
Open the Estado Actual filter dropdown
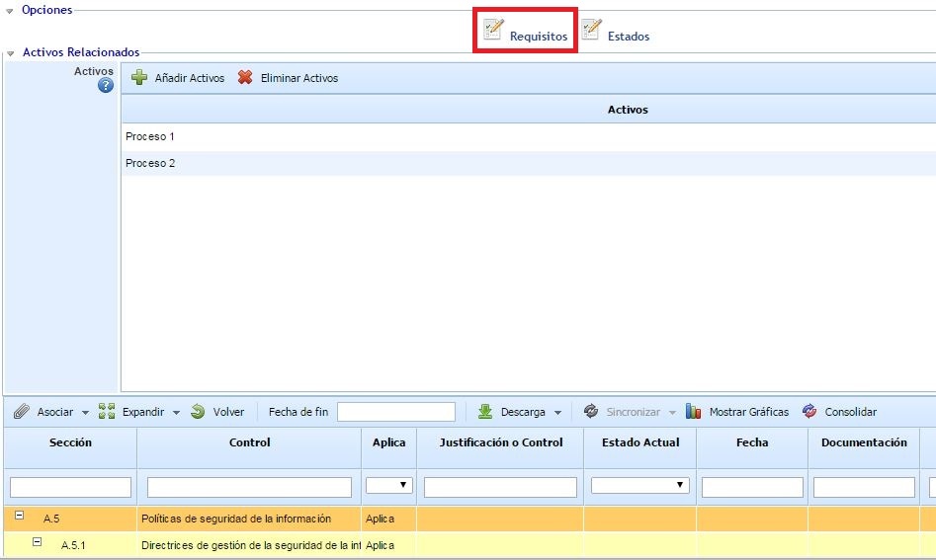639,485
